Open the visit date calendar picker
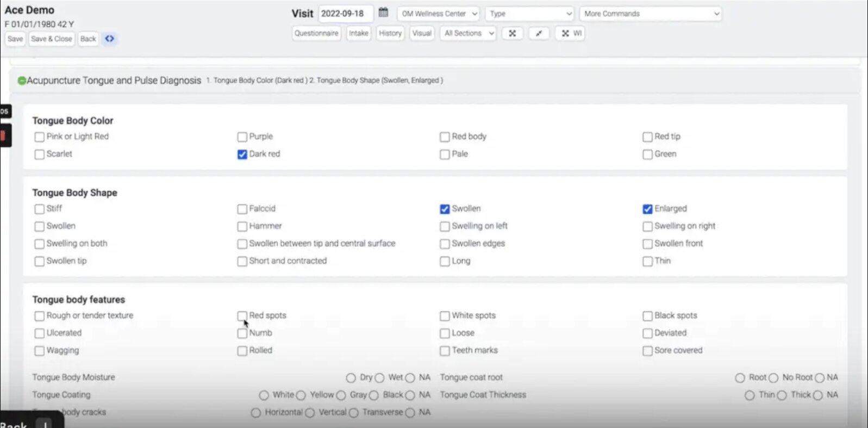868x428 pixels. point(383,13)
